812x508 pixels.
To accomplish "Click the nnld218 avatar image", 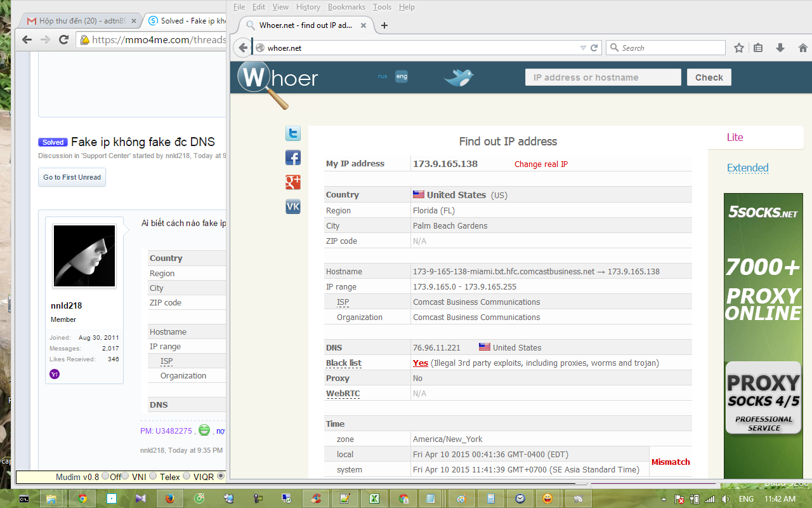I will [84, 256].
